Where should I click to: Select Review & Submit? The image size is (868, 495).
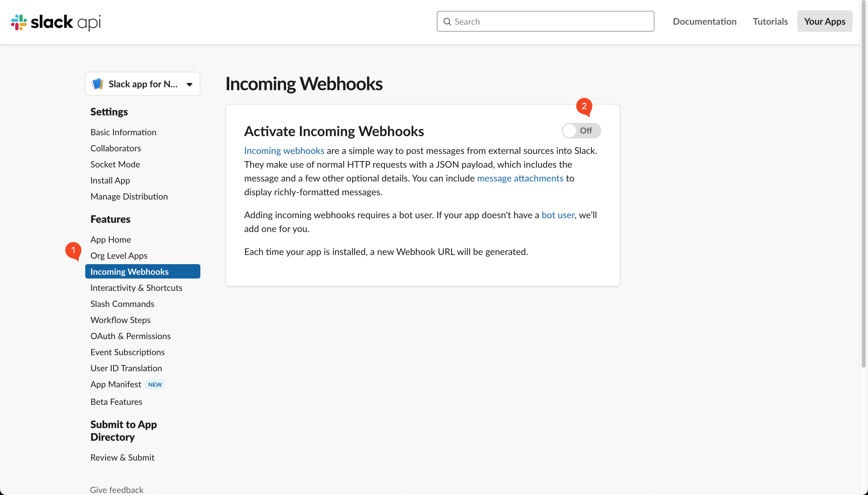[x=122, y=457]
